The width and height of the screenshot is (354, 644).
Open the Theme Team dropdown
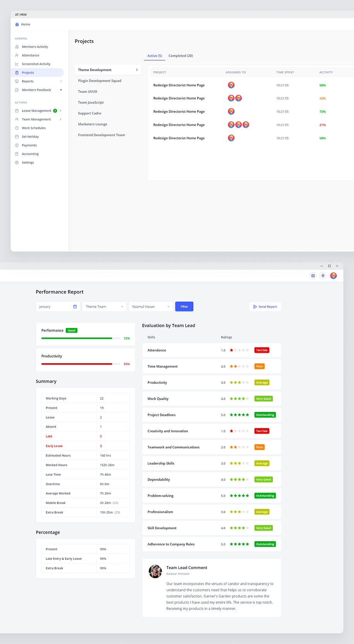tap(104, 307)
